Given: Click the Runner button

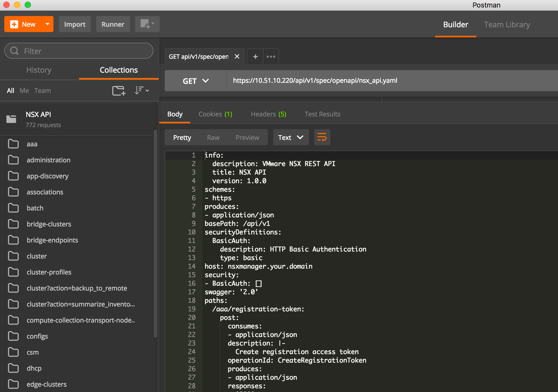Looking at the screenshot, I should click(x=113, y=24).
